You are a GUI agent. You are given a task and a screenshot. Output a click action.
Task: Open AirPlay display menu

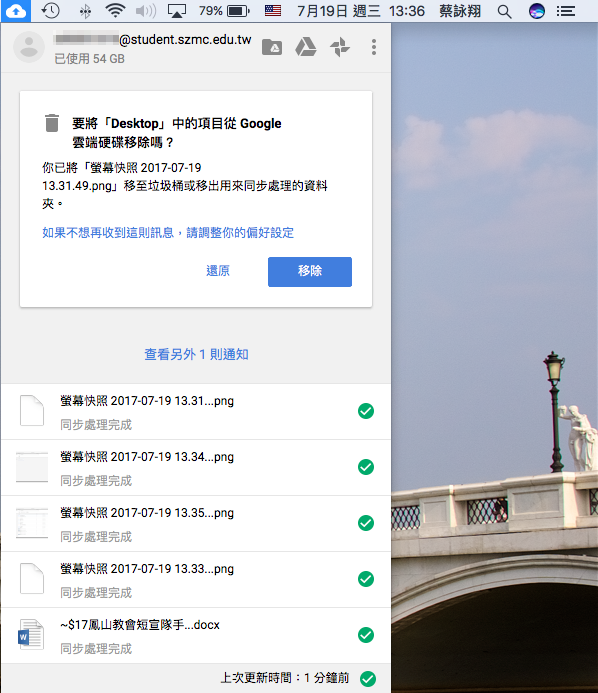pos(177,11)
